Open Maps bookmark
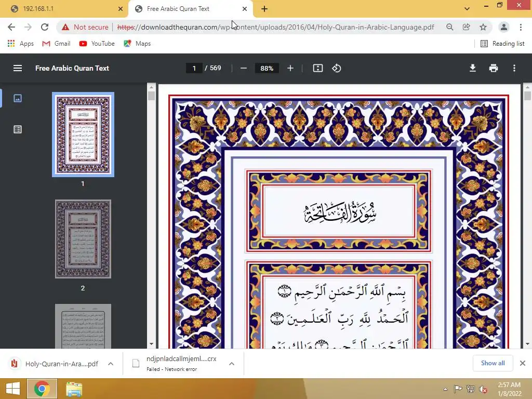Viewport: 532px width, 399px height. click(x=137, y=44)
